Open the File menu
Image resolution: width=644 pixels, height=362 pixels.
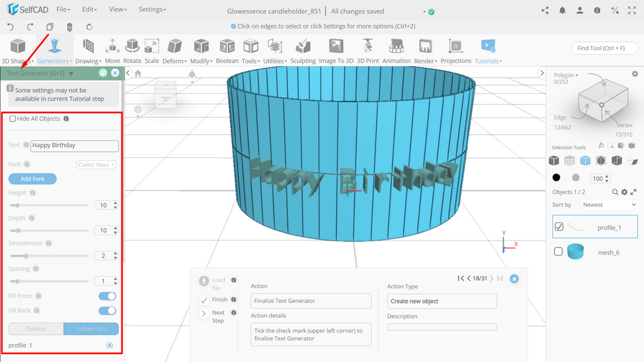(x=63, y=9)
